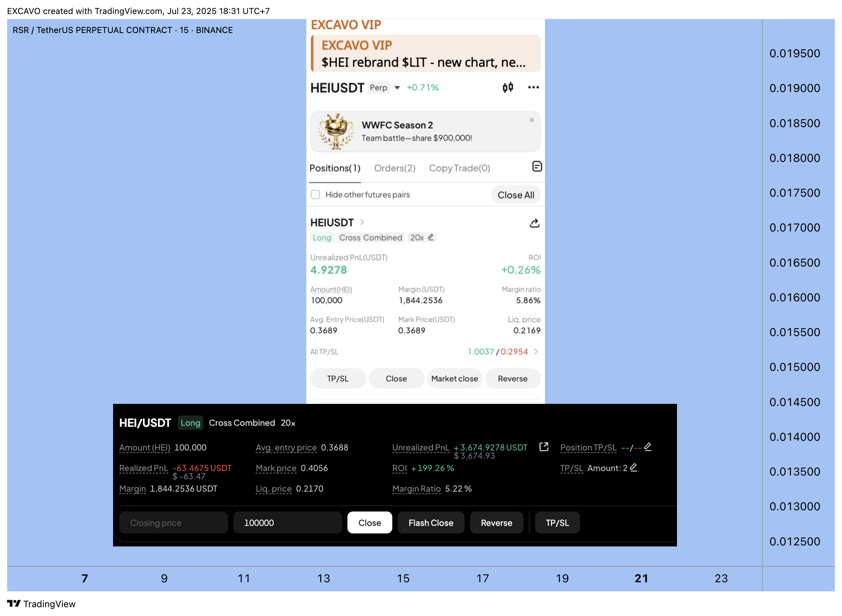Screen dimensions: 842x616
Task: Click the Long tag in white panel
Action: point(322,237)
